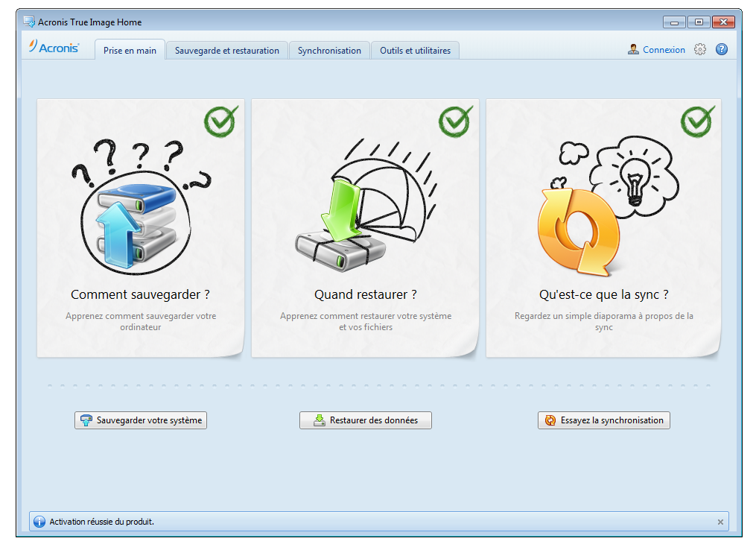Click the Essayez la synchronisation button
Viewport: 756px width, 547px height.
[x=603, y=420]
